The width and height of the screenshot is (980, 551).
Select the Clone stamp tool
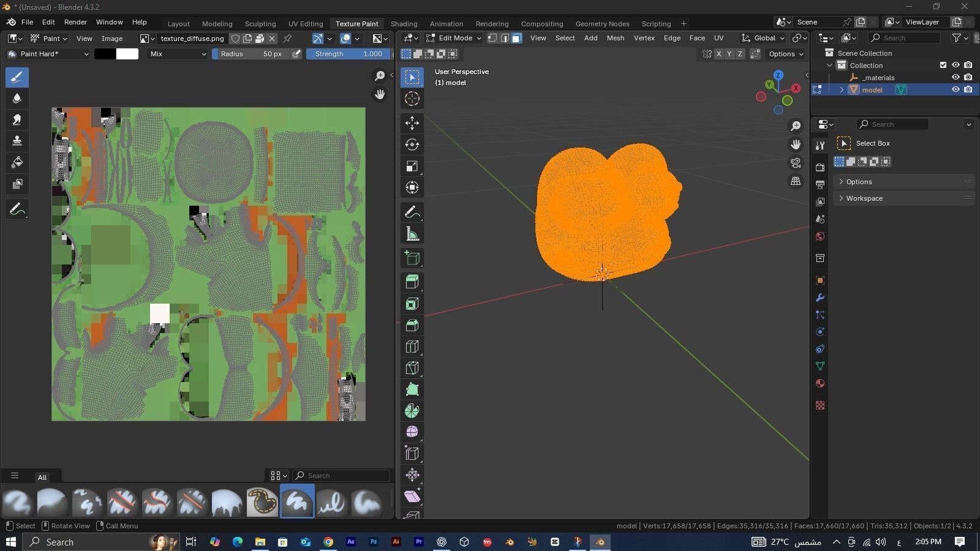(x=17, y=141)
